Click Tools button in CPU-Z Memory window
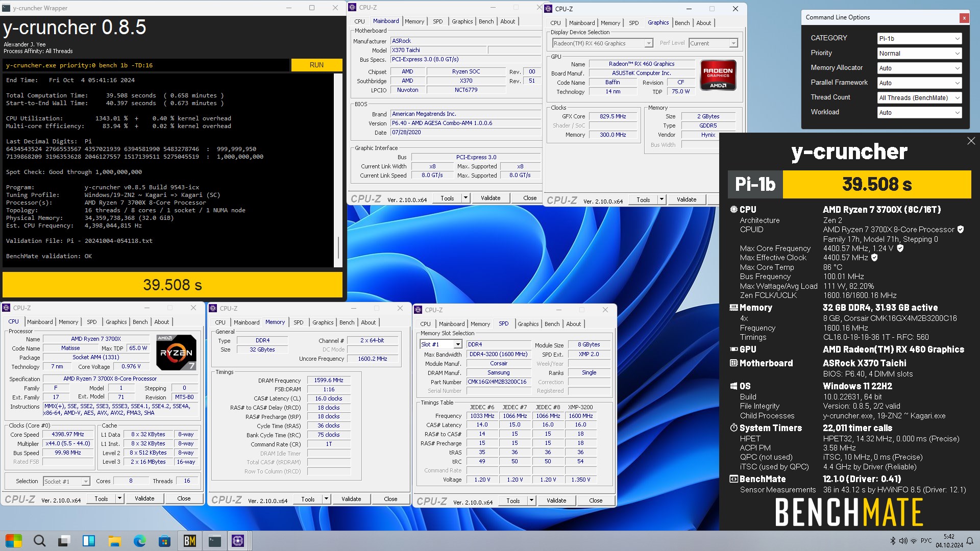The image size is (980, 551). point(308,499)
